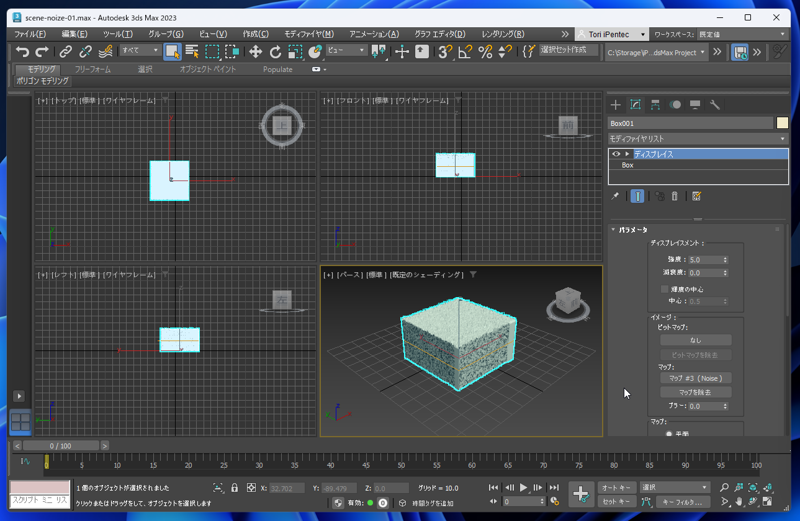Enable the 輝度の中心 checkbox
Viewport: 800px width, 521px height.
(x=664, y=289)
